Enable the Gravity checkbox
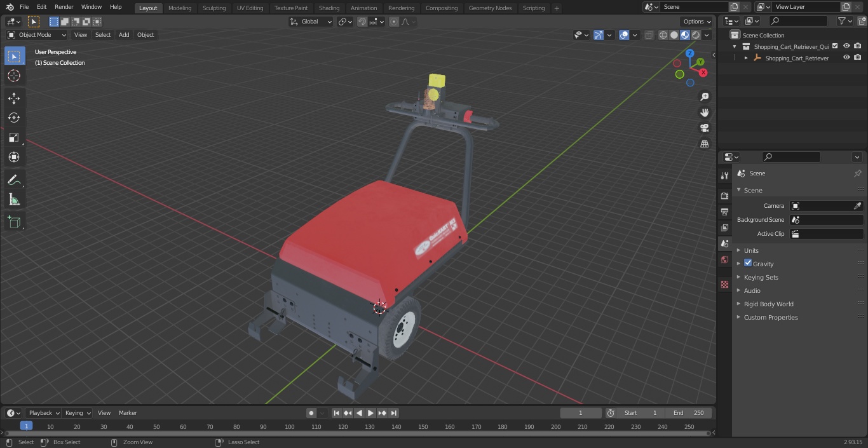The image size is (868, 448). [x=748, y=263]
